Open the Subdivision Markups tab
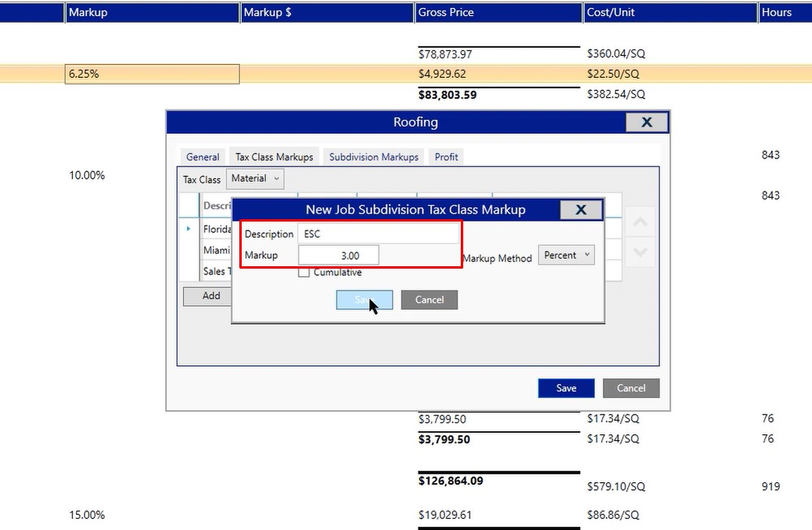 (x=374, y=157)
